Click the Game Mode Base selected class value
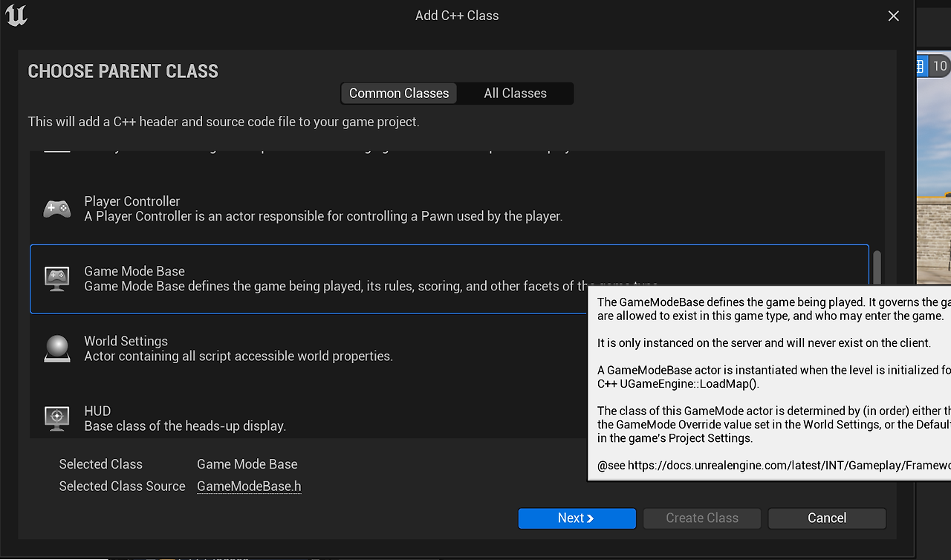The height and width of the screenshot is (560, 951). coord(247,464)
